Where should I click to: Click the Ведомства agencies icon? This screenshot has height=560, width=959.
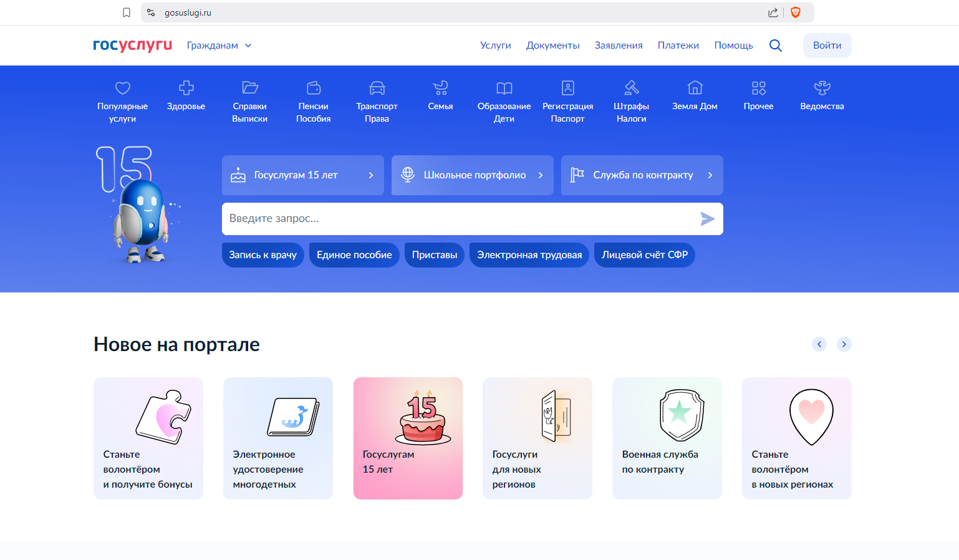822,89
